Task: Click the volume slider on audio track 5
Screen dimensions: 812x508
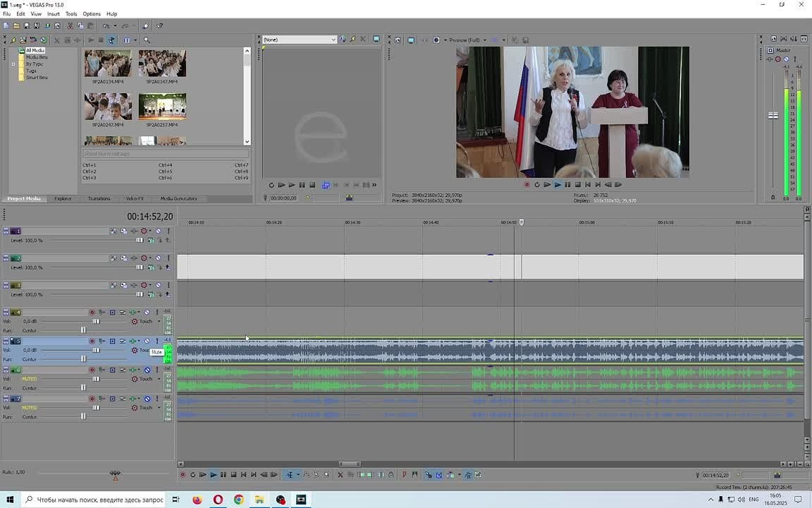Action: (x=97, y=350)
